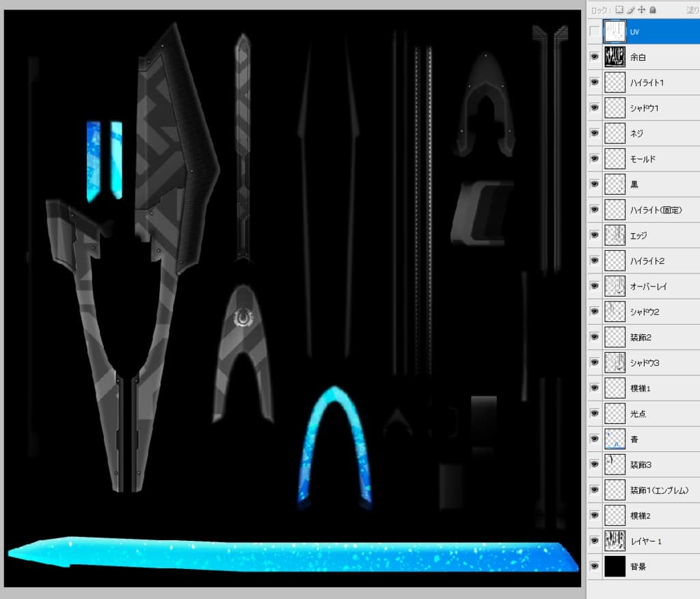This screenshot has height=599, width=700.
Task: Select layer named エッジ
Action: 638,235
